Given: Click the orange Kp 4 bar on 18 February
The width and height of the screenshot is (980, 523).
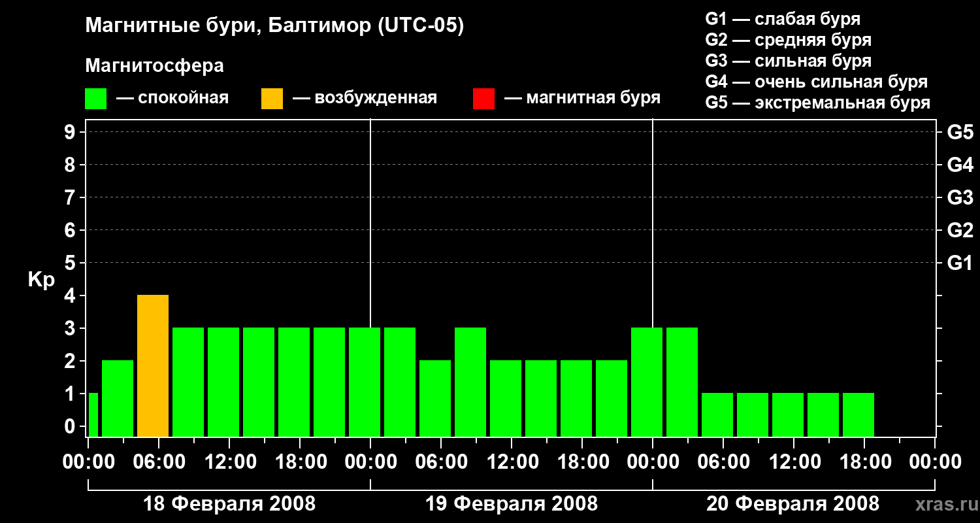Looking at the screenshot, I should coord(153,365).
